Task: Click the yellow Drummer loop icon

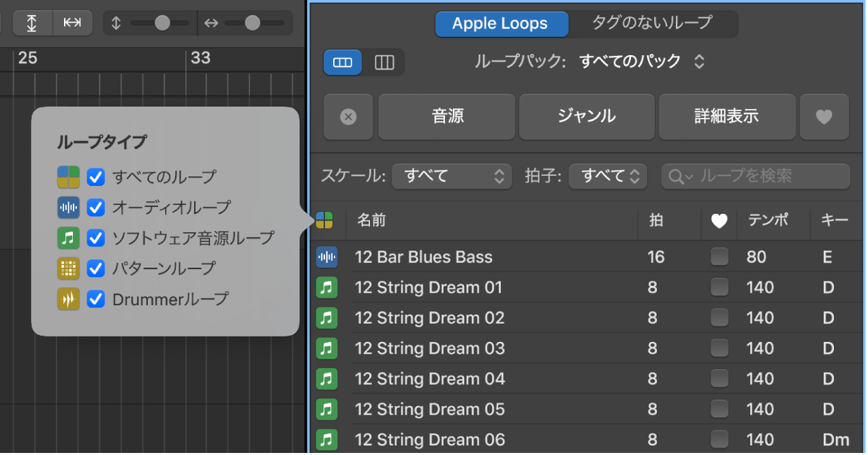Action: tap(69, 299)
